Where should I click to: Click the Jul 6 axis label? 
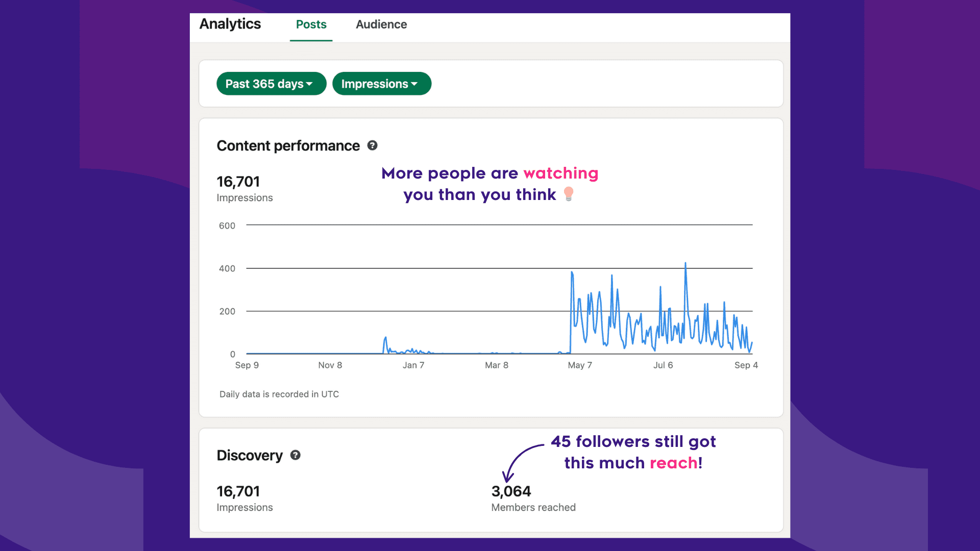[x=663, y=365]
